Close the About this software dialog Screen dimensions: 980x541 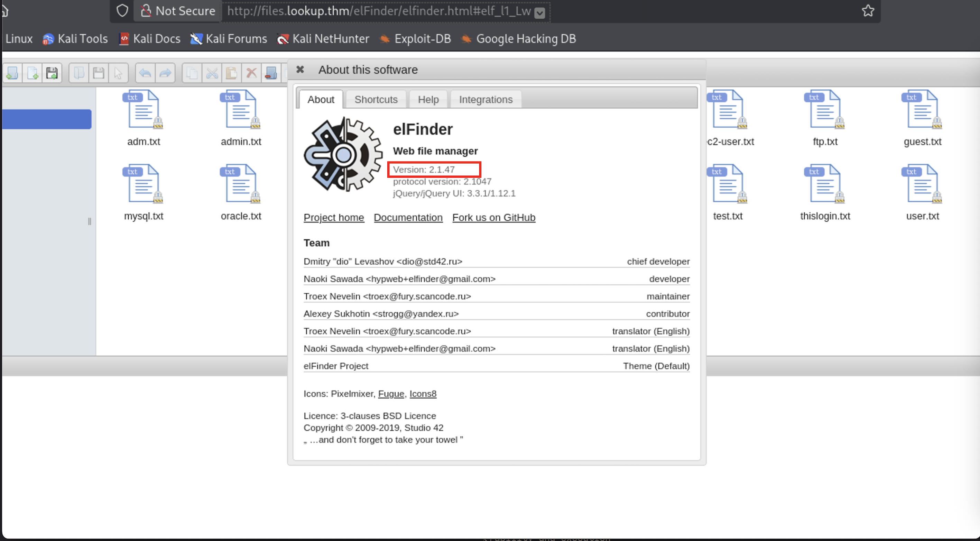click(x=300, y=70)
